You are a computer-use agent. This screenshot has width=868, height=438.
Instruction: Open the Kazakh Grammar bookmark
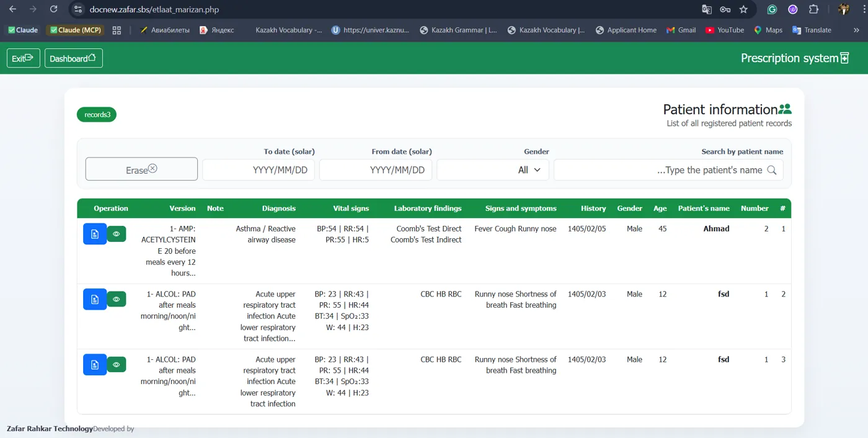pyautogui.click(x=458, y=30)
